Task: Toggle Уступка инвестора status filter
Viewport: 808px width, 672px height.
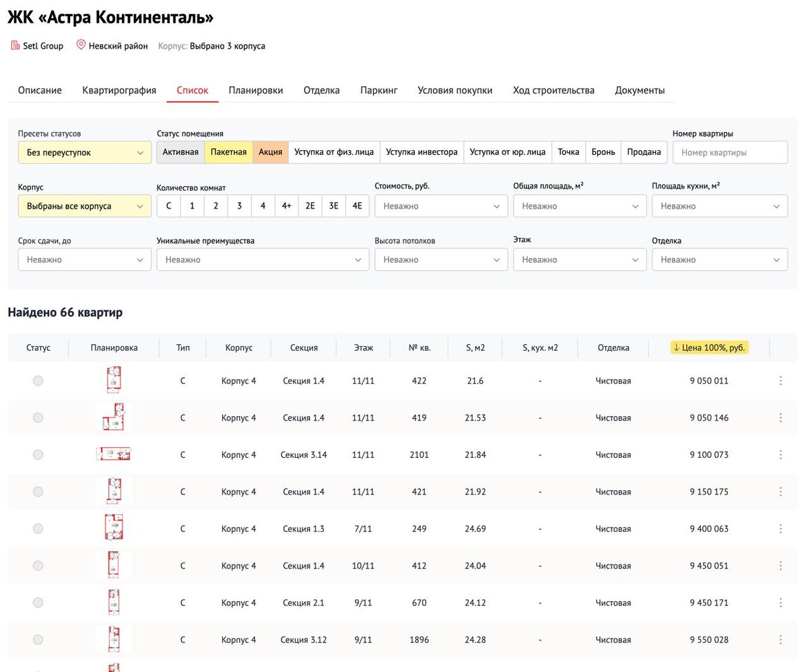Action: [x=422, y=152]
